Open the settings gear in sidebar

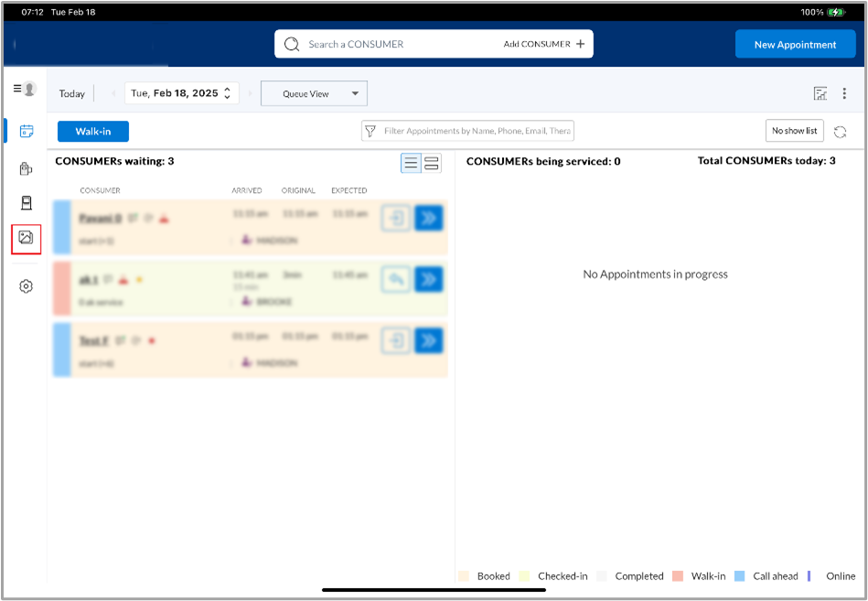26,286
